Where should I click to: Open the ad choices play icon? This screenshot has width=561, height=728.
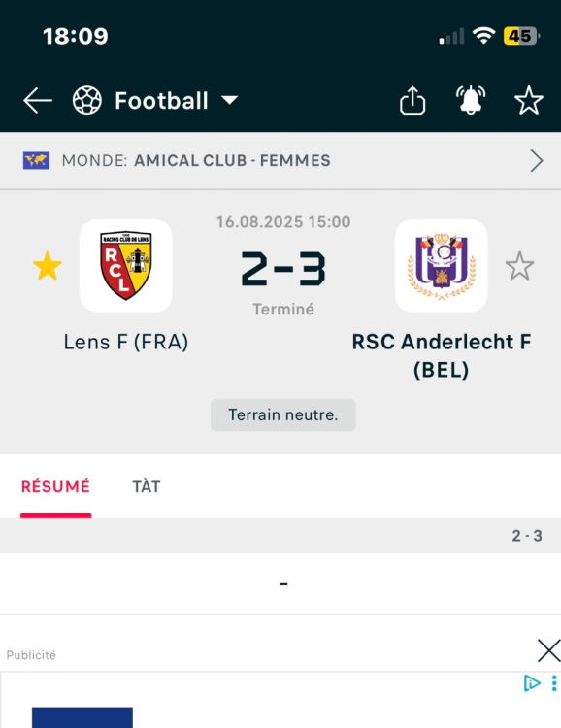532,683
